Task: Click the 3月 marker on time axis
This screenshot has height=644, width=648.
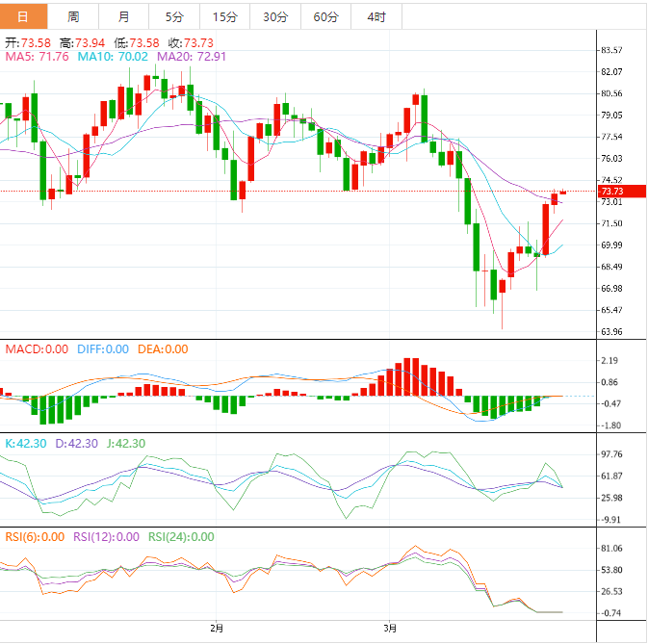Action: point(390,629)
